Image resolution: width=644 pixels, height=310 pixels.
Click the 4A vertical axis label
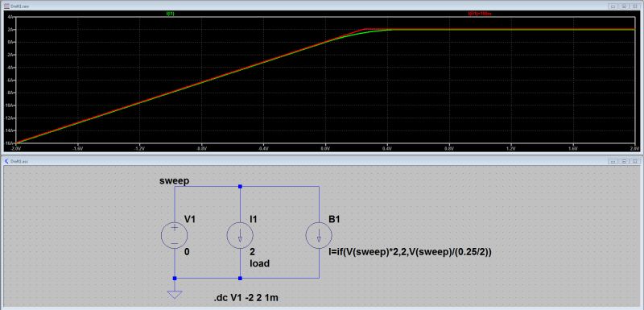pyautogui.click(x=11, y=17)
